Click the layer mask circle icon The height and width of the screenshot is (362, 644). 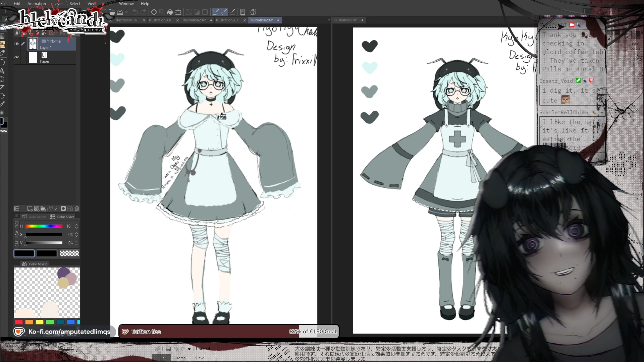(63, 208)
